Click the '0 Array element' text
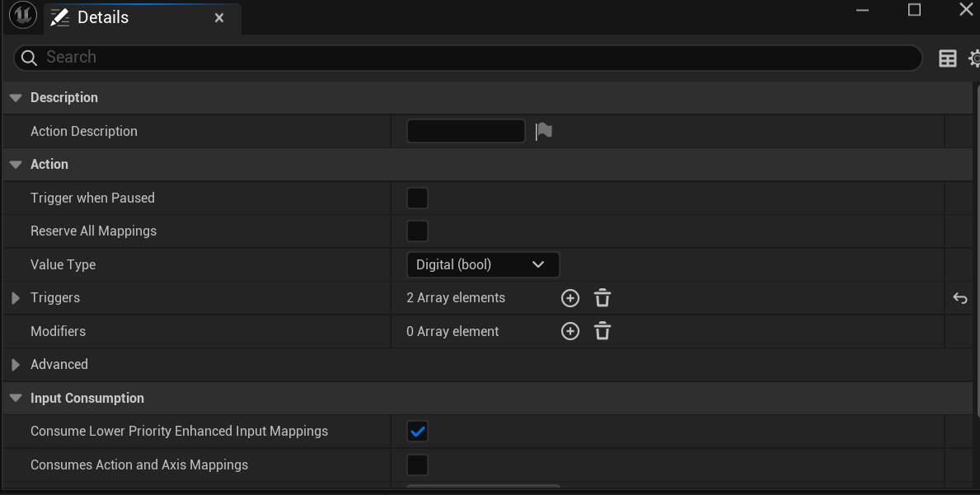 (x=452, y=331)
